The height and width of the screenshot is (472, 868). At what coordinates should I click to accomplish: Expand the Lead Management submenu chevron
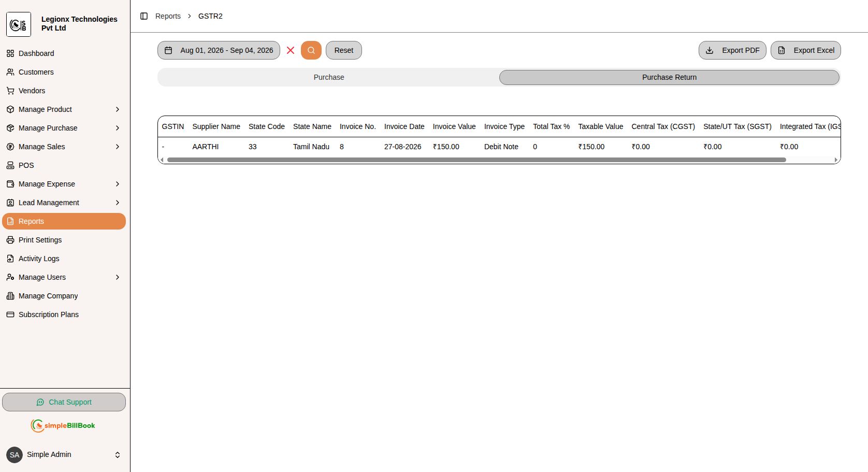[x=118, y=203]
